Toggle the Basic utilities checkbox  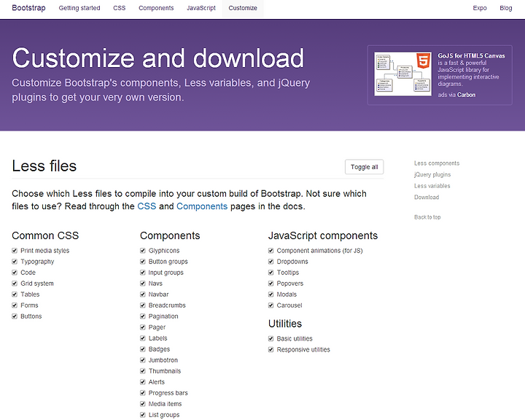coord(271,338)
